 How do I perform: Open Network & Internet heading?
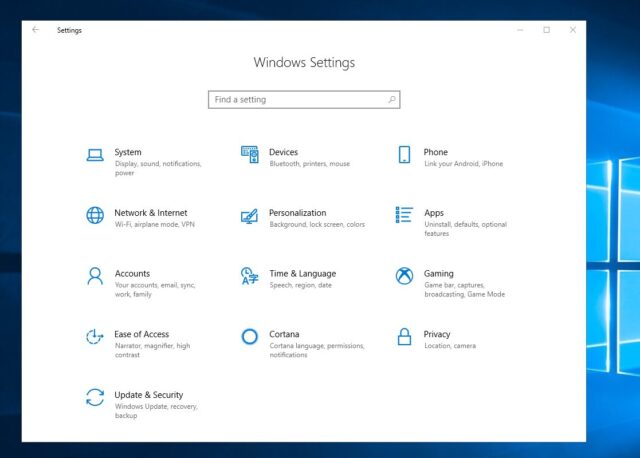(151, 213)
